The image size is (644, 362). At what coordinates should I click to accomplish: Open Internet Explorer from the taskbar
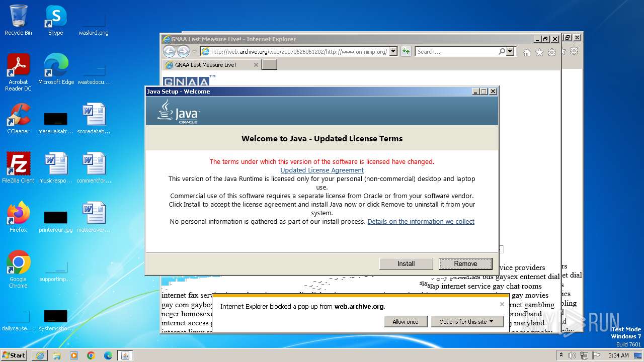point(40,355)
